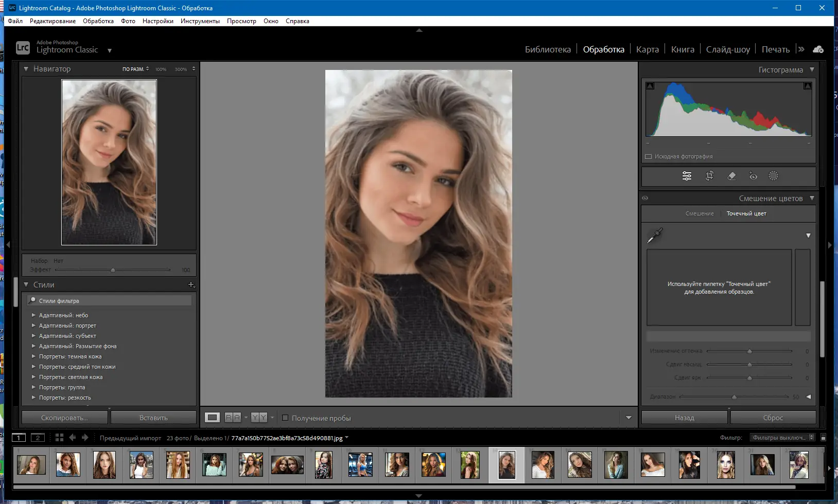This screenshot has height=504, width=838.
Task: Click the Сброс button
Action: pyautogui.click(x=773, y=418)
